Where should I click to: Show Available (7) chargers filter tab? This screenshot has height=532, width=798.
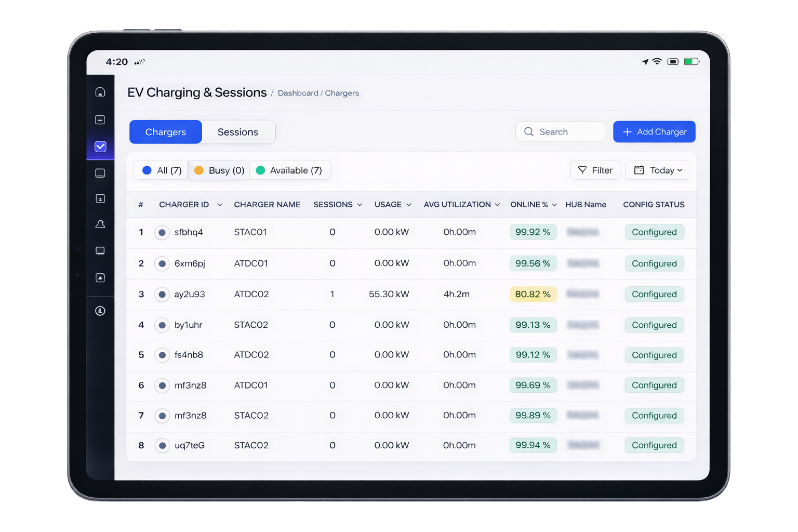[x=289, y=170]
